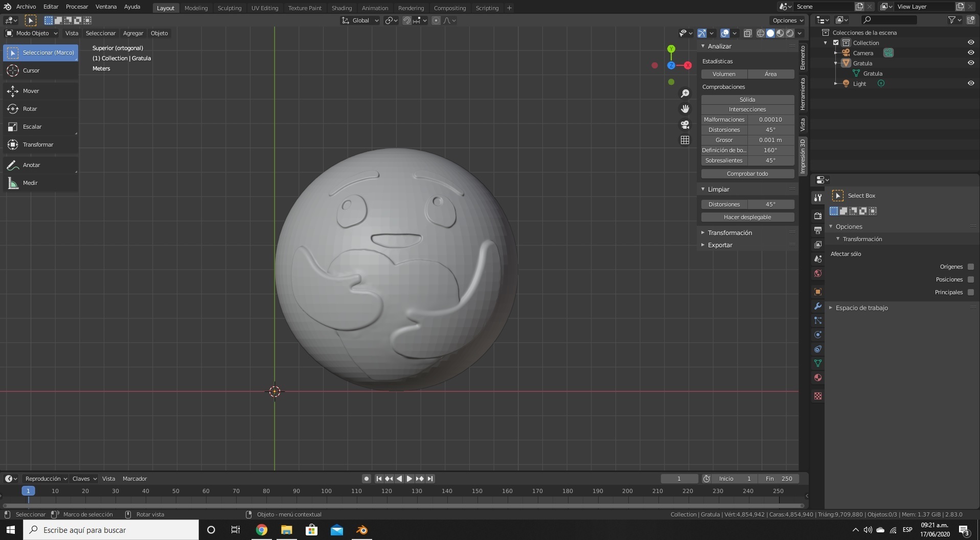This screenshot has width=980, height=540.
Task: Toggle camera view with viewport camera icon
Action: [x=685, y=124]
